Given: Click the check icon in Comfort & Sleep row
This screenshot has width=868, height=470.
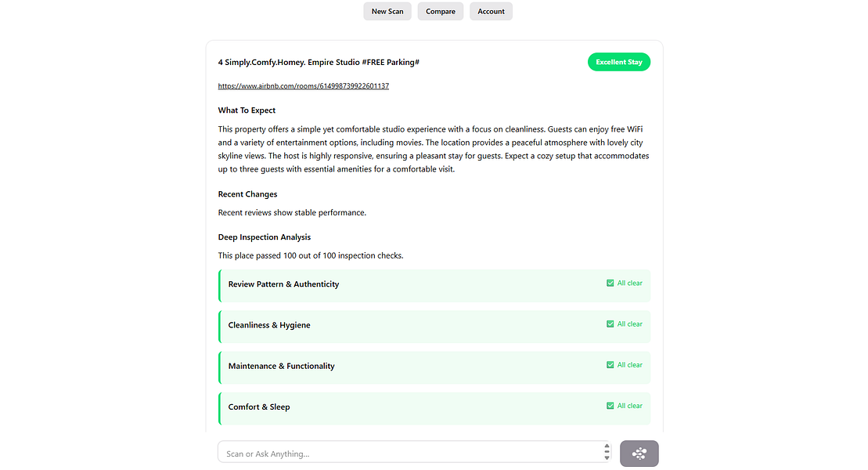Looking at the screenshot, I should coord(610,407).
